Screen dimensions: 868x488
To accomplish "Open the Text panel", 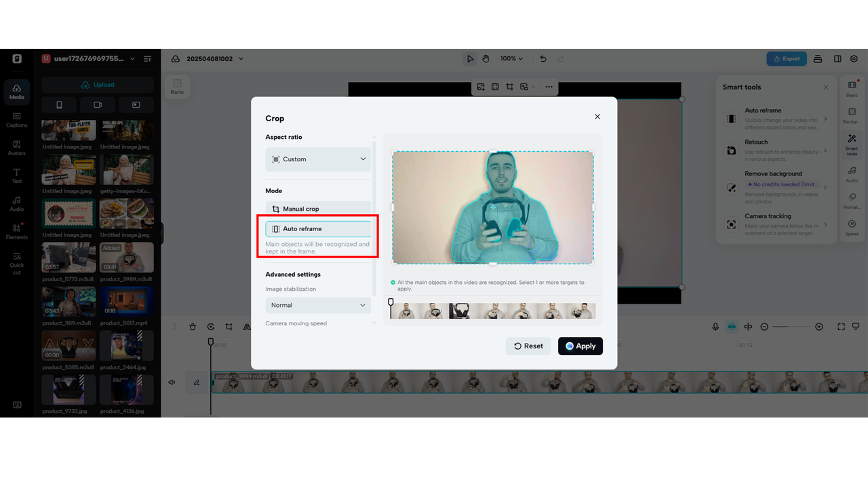I will [x=16, y=176].
